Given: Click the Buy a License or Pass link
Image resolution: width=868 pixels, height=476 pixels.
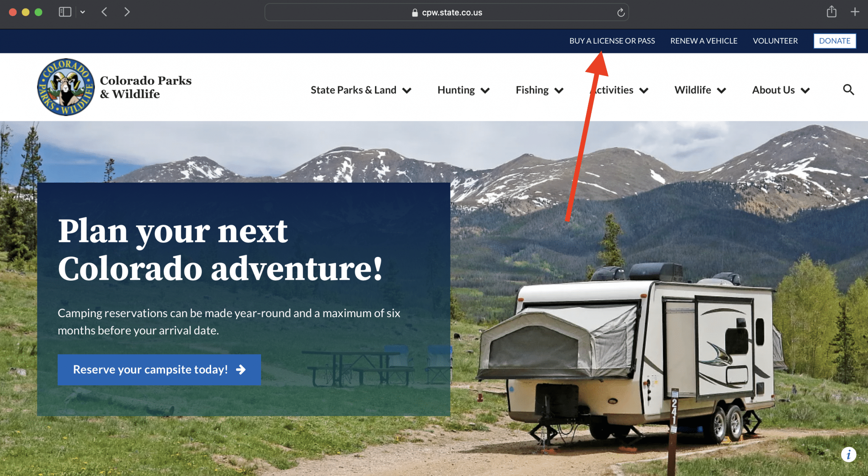Looking at the screenshot, I should (612, 41).
